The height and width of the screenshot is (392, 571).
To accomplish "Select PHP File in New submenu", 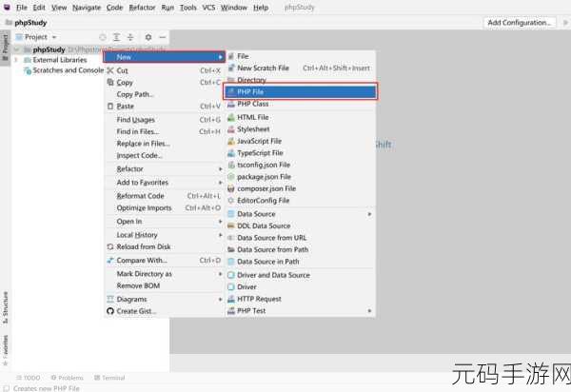I will tap(301, 91).
